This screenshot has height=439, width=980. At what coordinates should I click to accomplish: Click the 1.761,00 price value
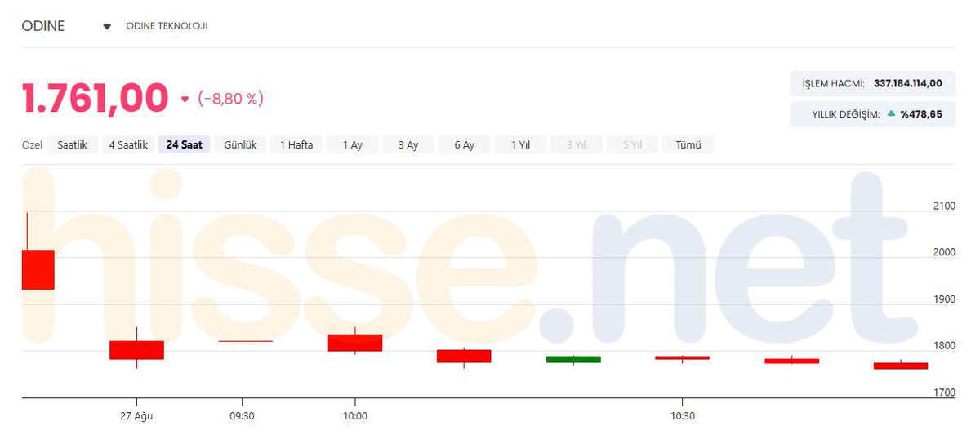(x=95, y=98)
